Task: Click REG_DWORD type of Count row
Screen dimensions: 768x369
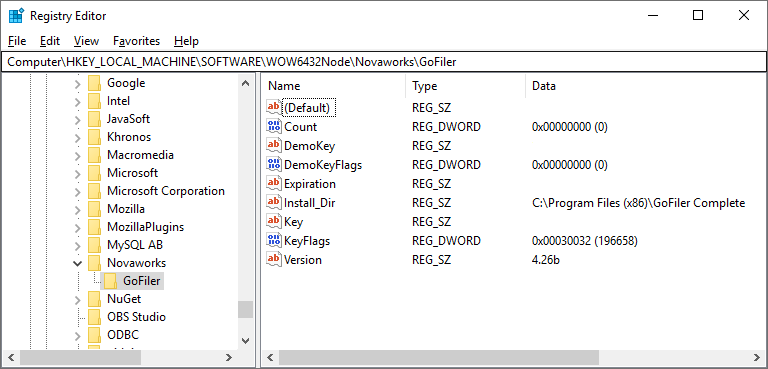Action: (x=446, y=126)
